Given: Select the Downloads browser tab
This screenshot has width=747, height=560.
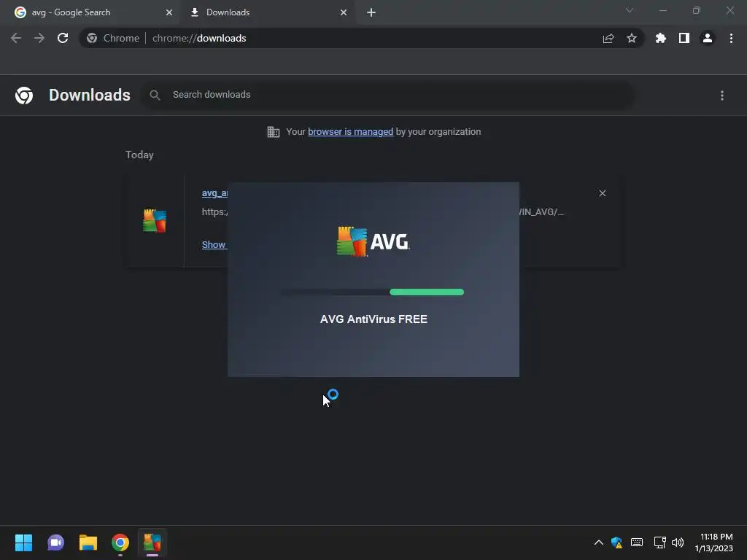Looking at the screenshot, I should point(267,12).
